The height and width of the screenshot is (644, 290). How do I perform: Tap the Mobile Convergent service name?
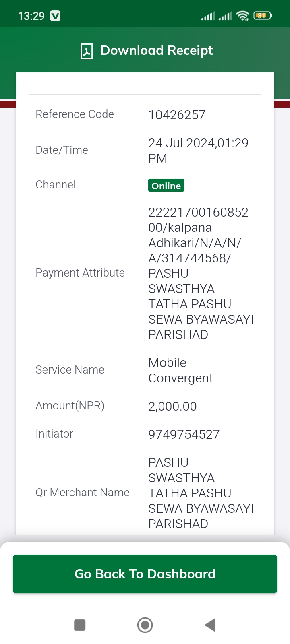[180, 370]
